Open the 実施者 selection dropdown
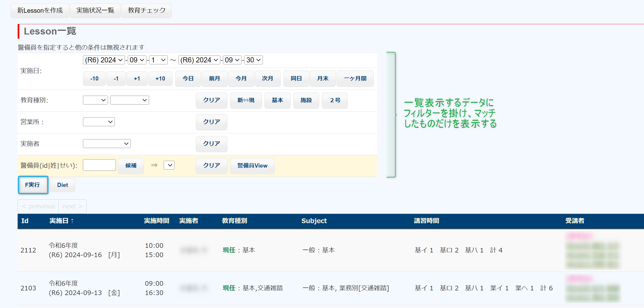644x308 pixels. click(x=106, y=144)
